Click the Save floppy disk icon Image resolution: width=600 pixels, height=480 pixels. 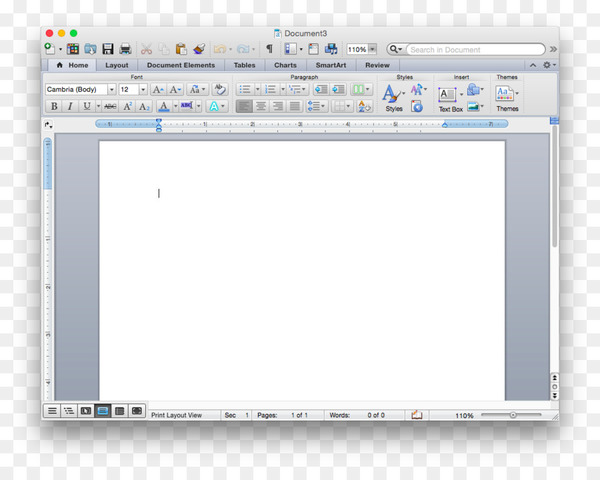[108, 49]
